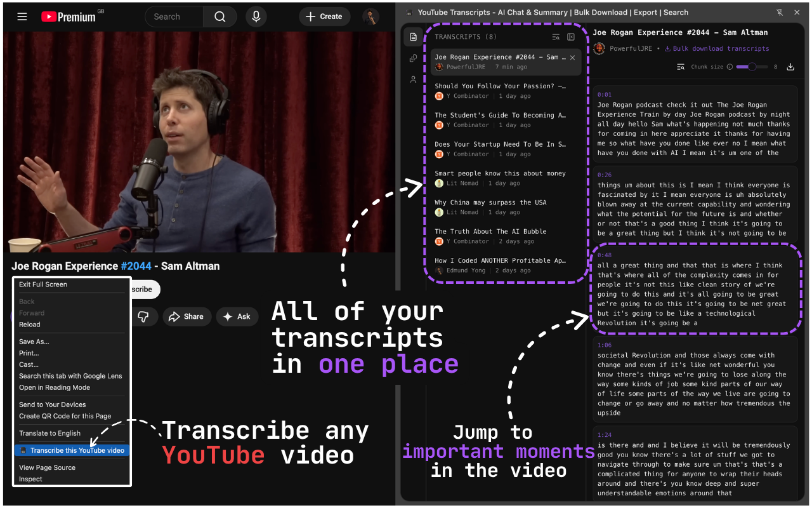812x508 pixels.
Task: Remove the Joe Rogan Experience transcript
Action: (572, 57)
